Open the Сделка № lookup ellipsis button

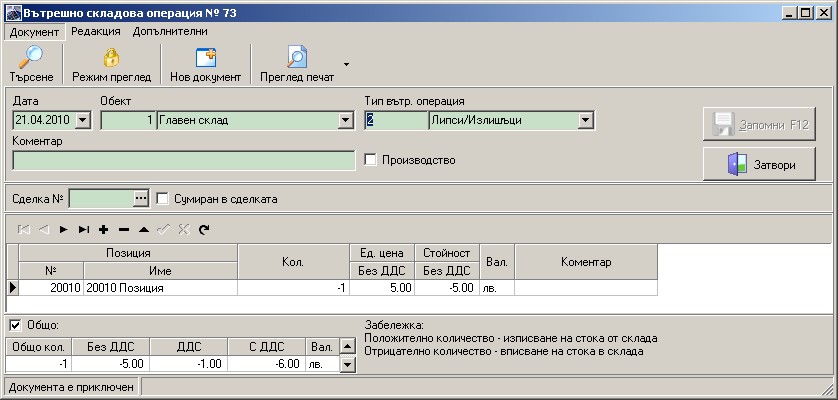click(141, 198)
